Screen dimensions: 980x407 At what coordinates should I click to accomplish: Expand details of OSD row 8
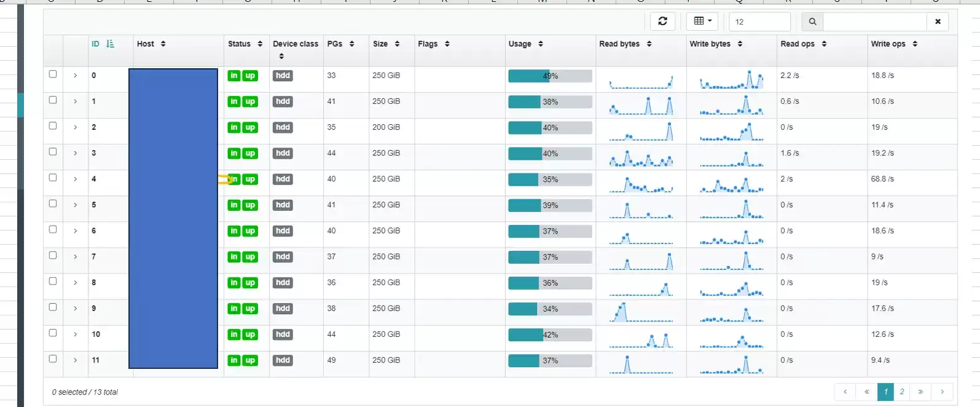76,283
